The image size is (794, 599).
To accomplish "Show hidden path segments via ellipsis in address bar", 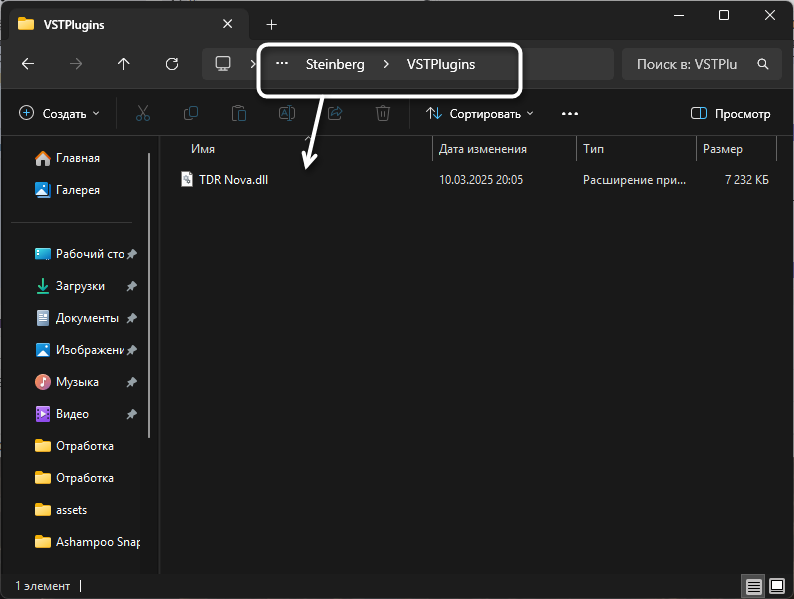I will (x=282, y=64).
